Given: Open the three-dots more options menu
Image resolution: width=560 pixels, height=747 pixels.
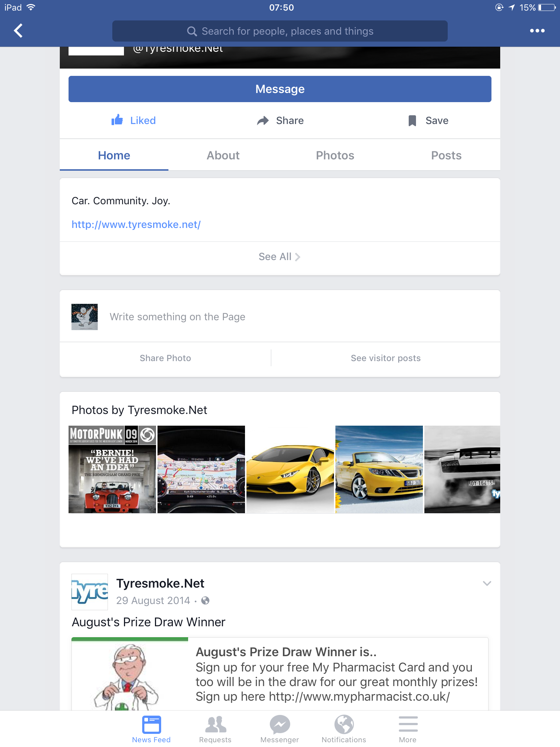Looking at the screenshot, I should (x=537, y=31).
